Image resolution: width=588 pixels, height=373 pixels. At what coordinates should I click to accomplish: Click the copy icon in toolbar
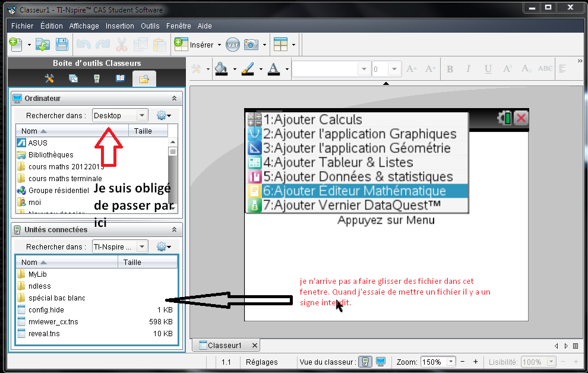[x=141, y=45]
